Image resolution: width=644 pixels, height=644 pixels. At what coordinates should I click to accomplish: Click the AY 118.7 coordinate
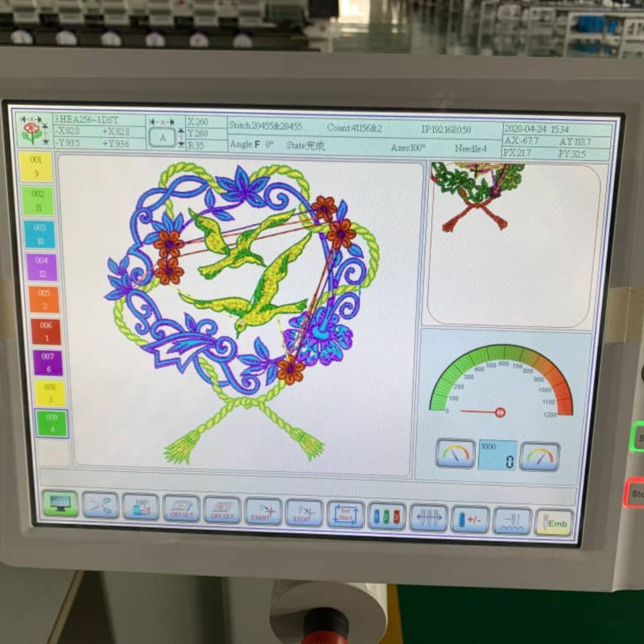pyautogui.click(x=575, y=142)
